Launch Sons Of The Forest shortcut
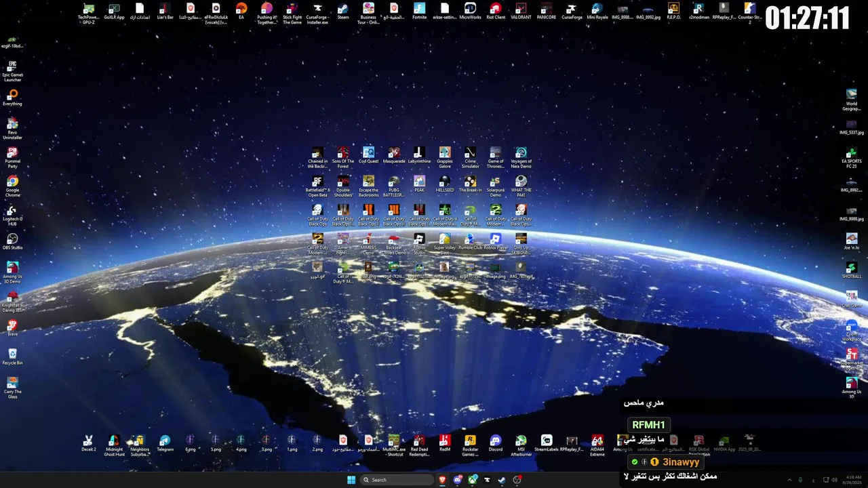868x488 pixels. coord(343,157)
